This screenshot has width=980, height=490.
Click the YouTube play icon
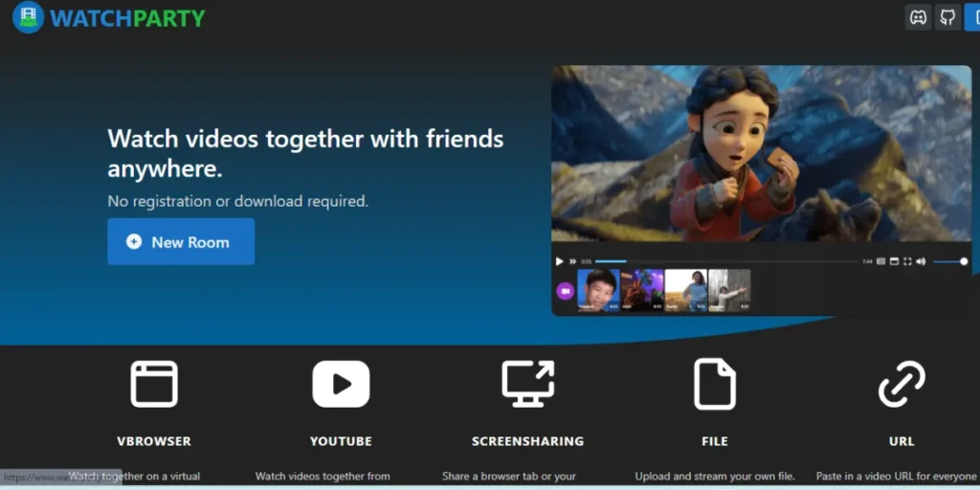pyautogui.click(x=341, y=385)
